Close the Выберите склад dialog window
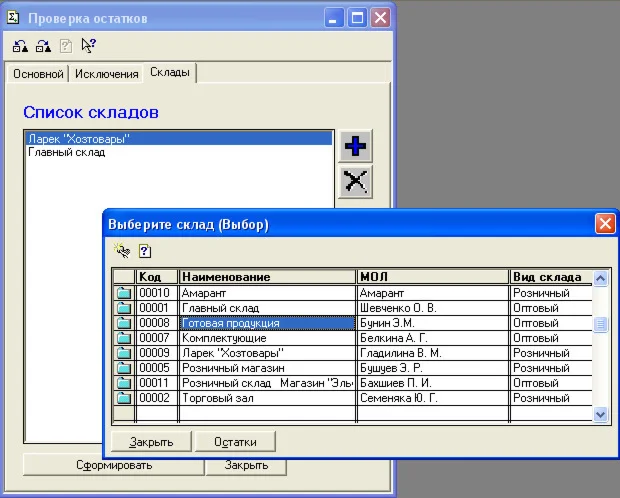The height and width of the screenshot is (498, 620). (604, 224)
